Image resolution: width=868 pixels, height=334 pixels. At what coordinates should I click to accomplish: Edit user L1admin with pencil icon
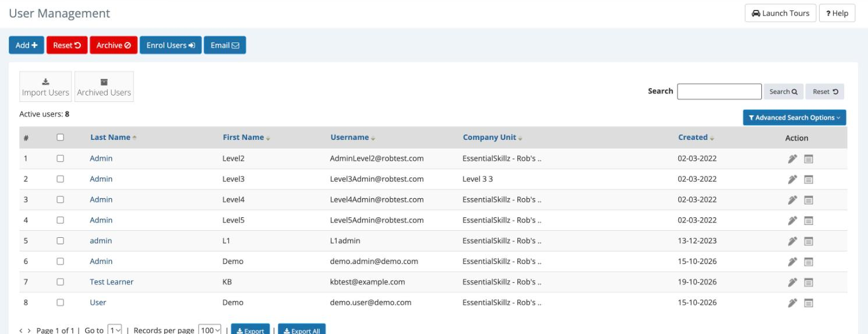[792, 241]
